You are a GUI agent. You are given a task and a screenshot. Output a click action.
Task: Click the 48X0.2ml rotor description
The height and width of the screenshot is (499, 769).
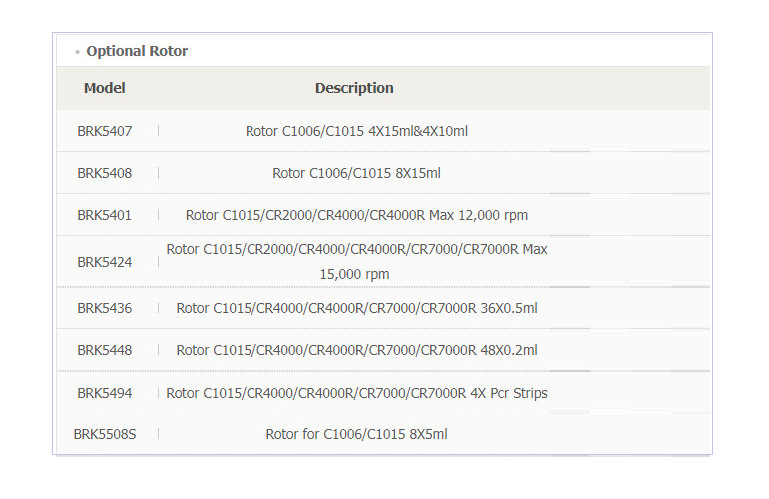357,350
